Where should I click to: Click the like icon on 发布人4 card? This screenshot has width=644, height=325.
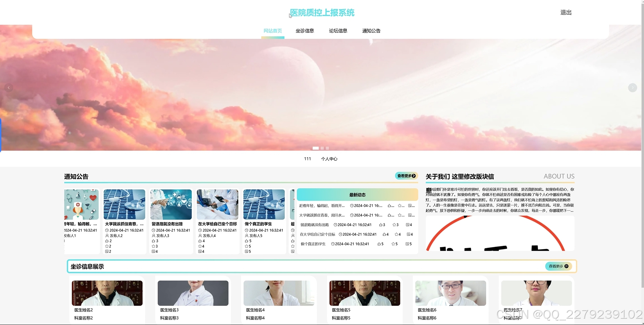[200, 241]
